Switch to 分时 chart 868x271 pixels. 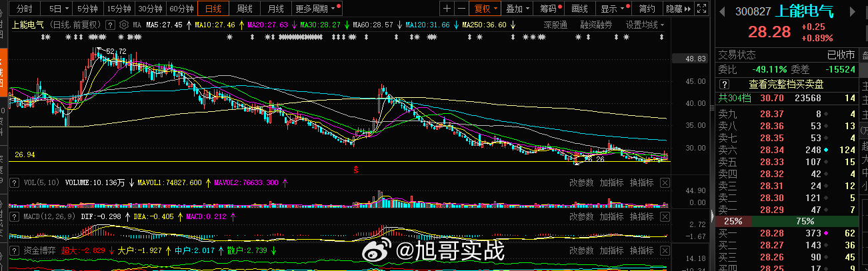tap(23, 9)
